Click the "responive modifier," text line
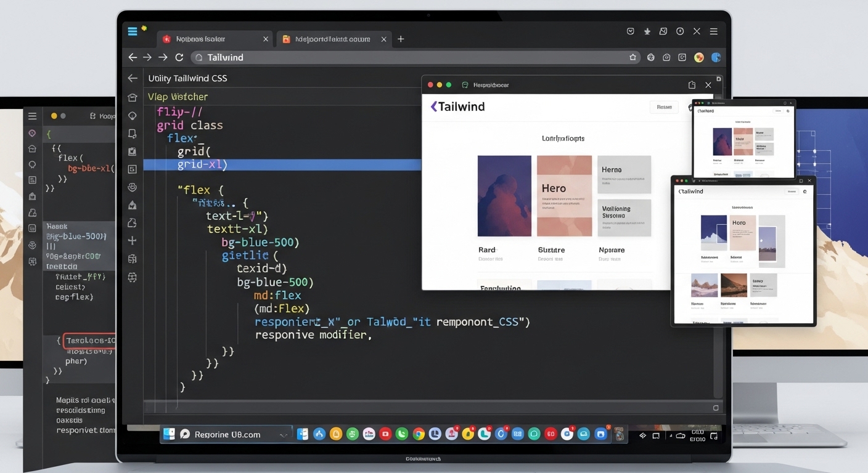 pos(313,336)
